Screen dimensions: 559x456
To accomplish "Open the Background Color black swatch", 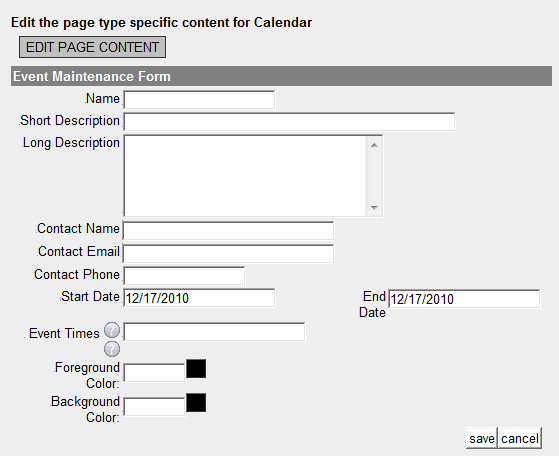I will (x=196, y=403).
